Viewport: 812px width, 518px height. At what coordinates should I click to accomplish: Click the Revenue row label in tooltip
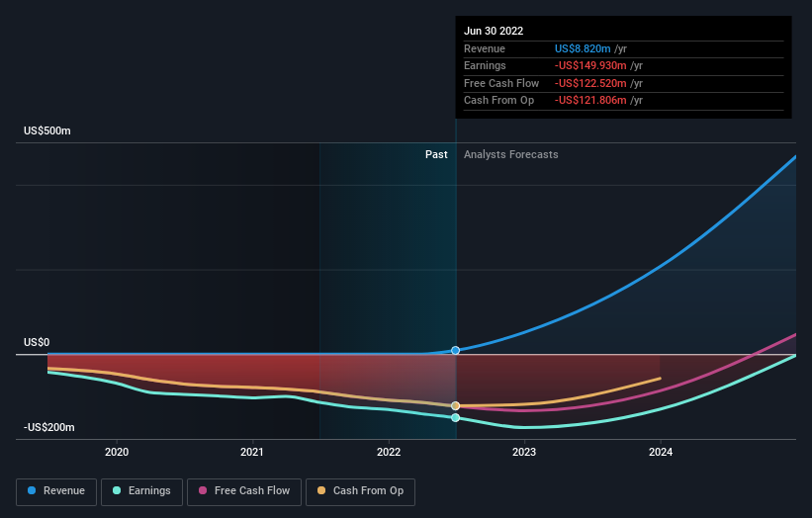[485, 48]
